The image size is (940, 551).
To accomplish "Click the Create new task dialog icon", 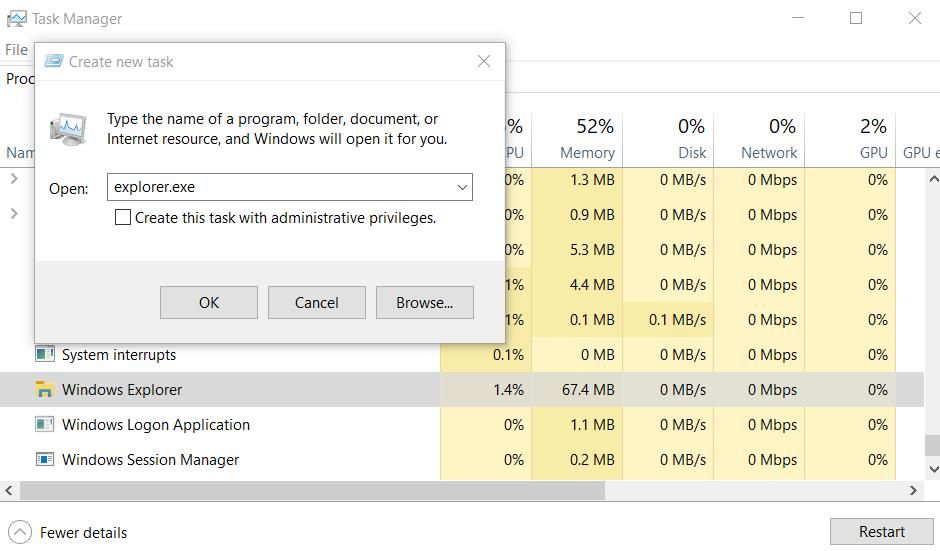I will pos(54,61).
